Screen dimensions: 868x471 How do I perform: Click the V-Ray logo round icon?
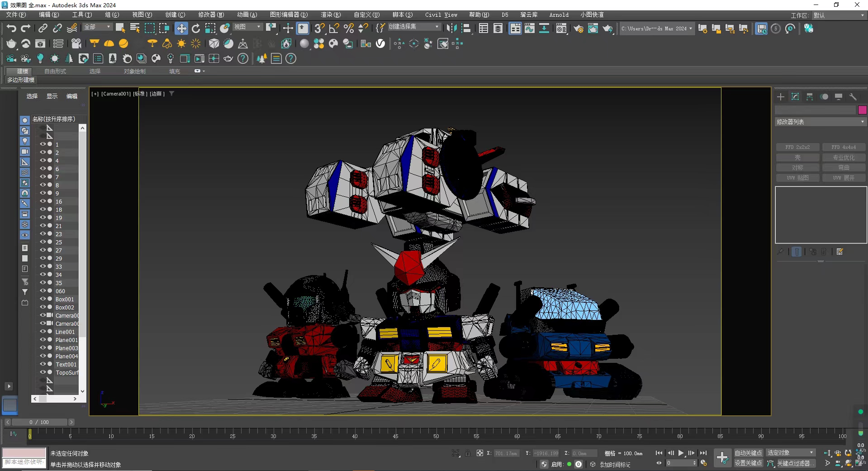(x=381, y=43)
